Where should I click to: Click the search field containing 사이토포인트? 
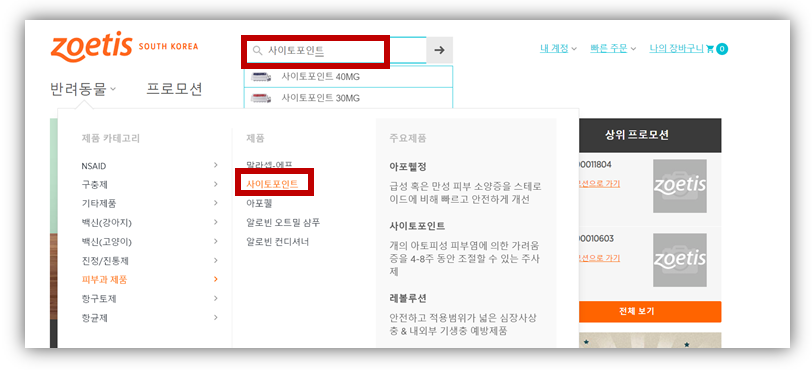(336, 50)
